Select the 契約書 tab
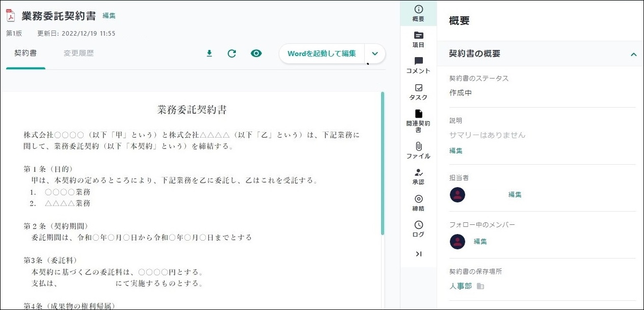The height and width of the screenshot is (310, 644). 25,53
